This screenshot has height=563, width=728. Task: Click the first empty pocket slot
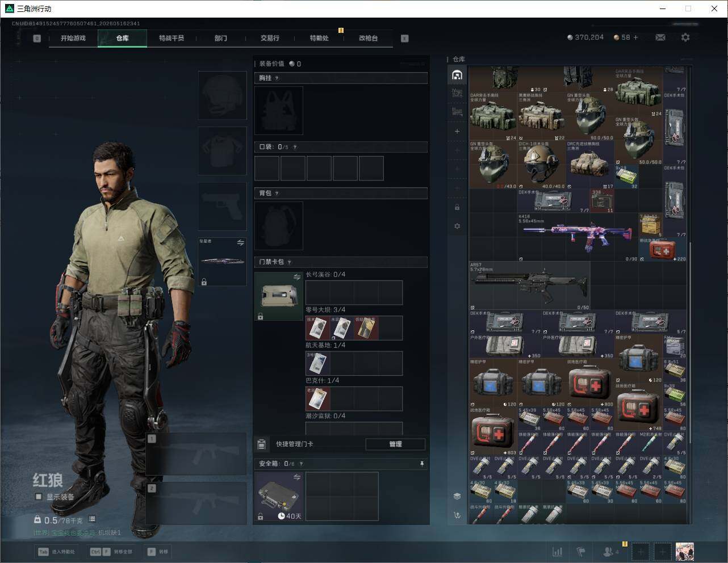(x=267, y=169)
